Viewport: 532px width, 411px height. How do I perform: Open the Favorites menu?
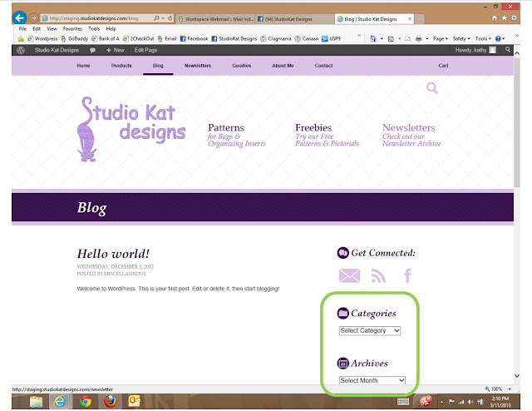[72, 29]
